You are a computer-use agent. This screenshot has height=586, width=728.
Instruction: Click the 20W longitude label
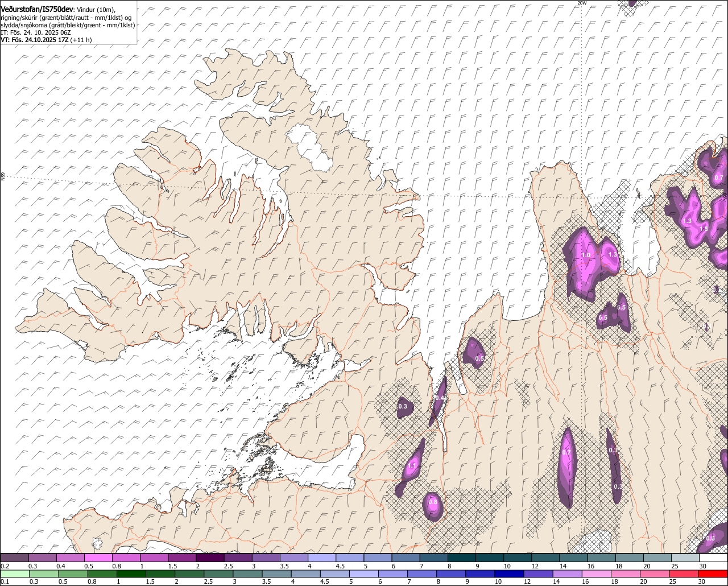(581, 3)
